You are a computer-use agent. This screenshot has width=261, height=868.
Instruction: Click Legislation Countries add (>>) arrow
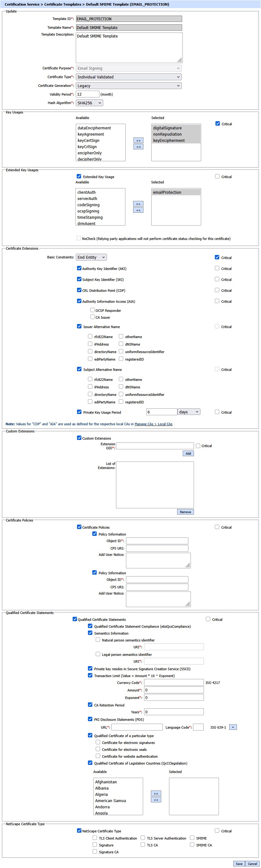coord(156,794)
